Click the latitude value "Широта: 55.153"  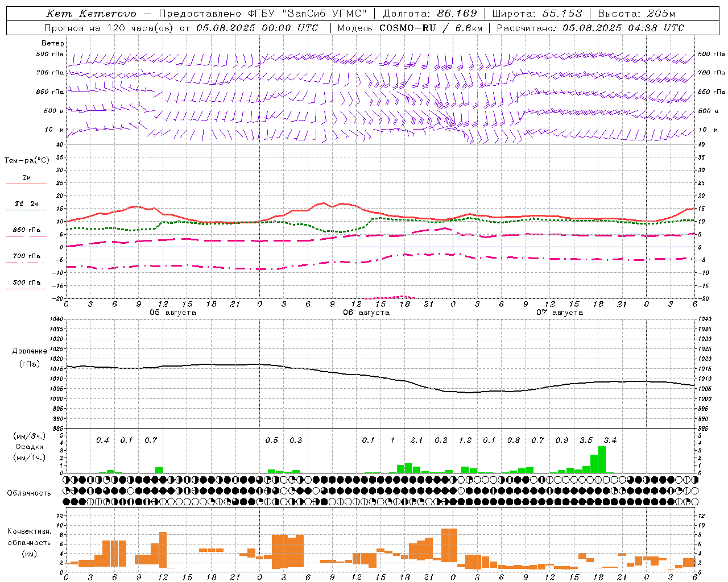[x=537, y=14]
